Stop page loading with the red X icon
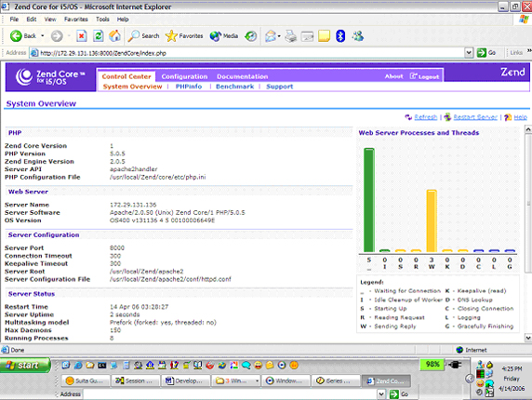 82,36
